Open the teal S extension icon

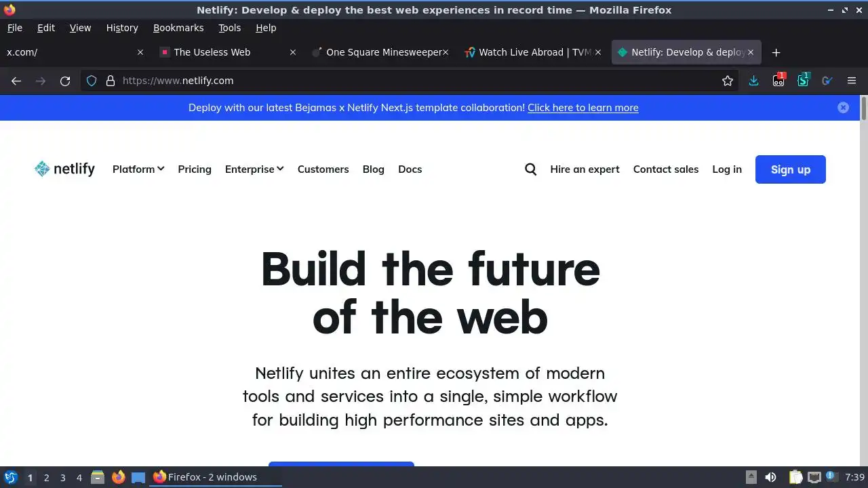[803, 80]
